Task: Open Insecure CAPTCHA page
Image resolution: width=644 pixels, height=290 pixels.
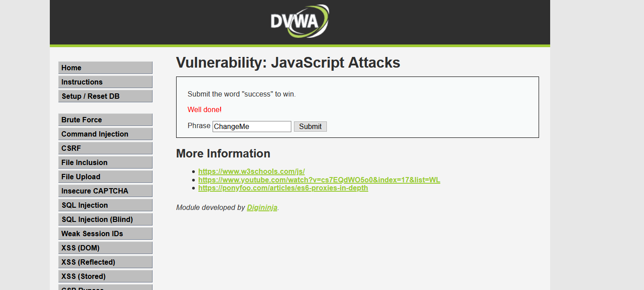Action: pos(105,191)
